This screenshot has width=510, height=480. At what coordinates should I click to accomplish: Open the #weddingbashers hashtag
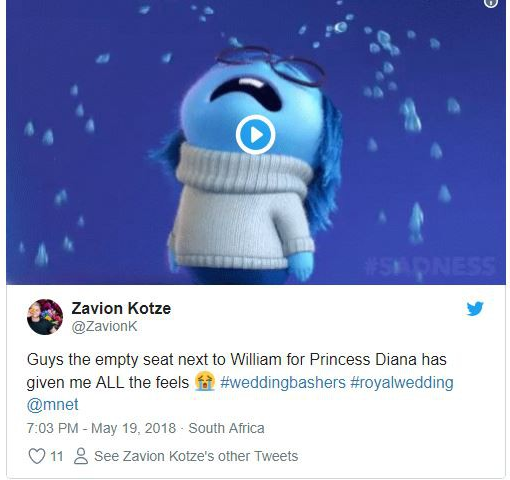(x=283, y=382)
